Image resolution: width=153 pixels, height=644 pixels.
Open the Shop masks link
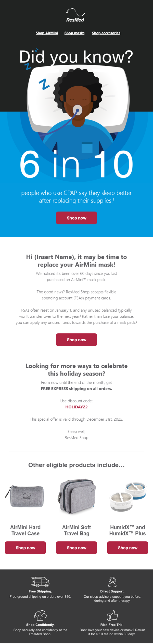[74, 33]
